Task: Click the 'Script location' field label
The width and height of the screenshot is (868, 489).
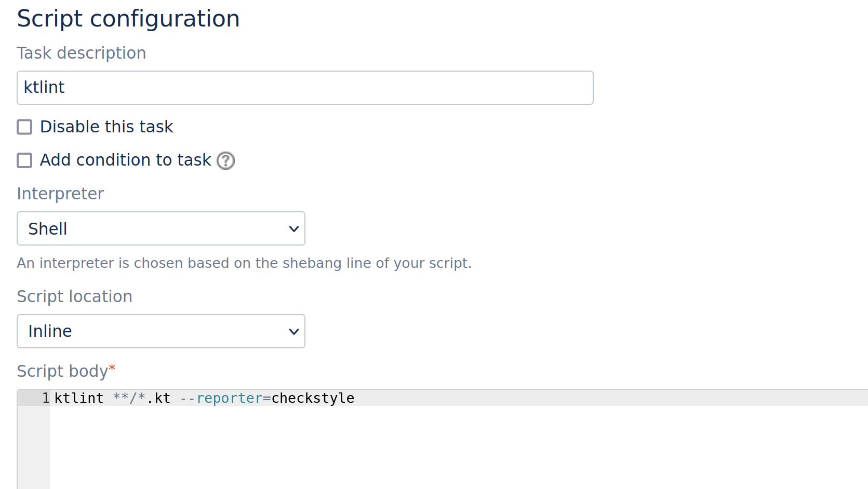Action: pos(74,296)
